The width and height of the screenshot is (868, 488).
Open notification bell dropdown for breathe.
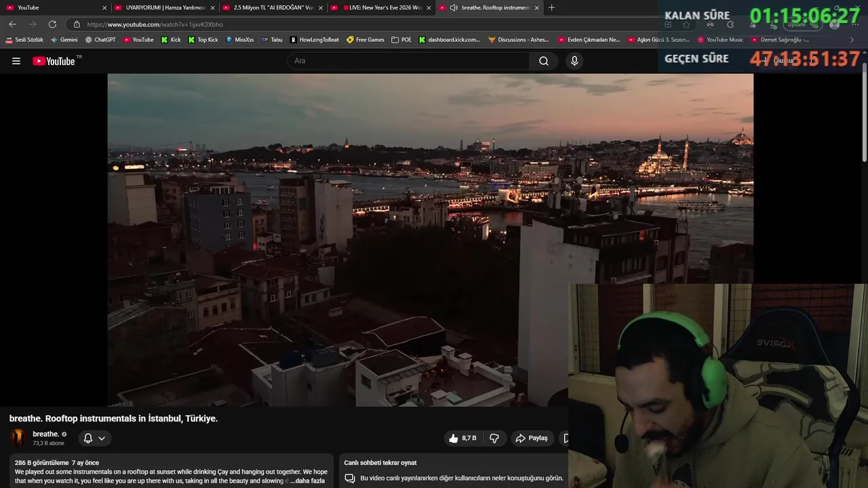coord(94,439)
